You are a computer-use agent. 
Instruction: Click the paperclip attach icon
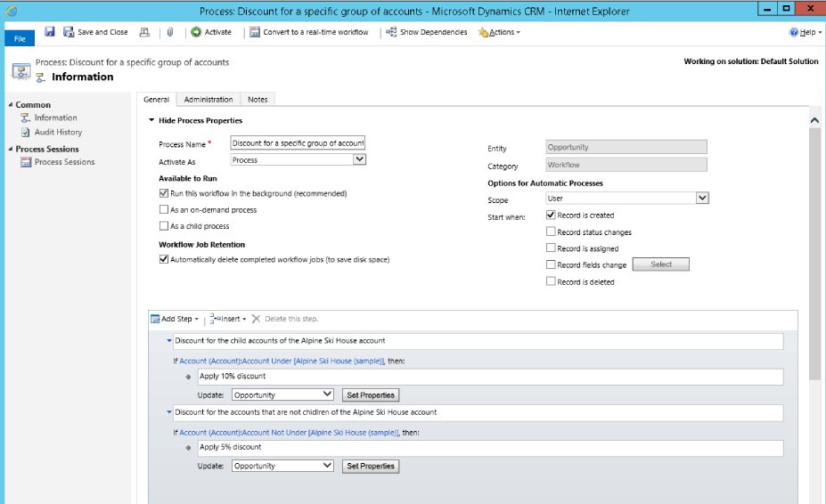tap(168, 32)
